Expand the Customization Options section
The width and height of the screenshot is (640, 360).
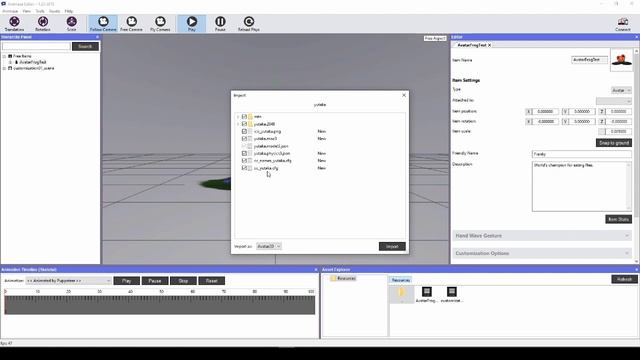tap(542, 253)
